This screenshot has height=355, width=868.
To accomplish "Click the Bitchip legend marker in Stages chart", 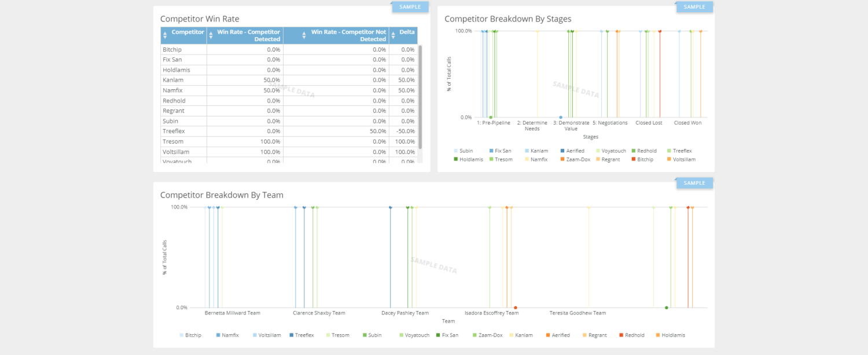I will [634, 159].
